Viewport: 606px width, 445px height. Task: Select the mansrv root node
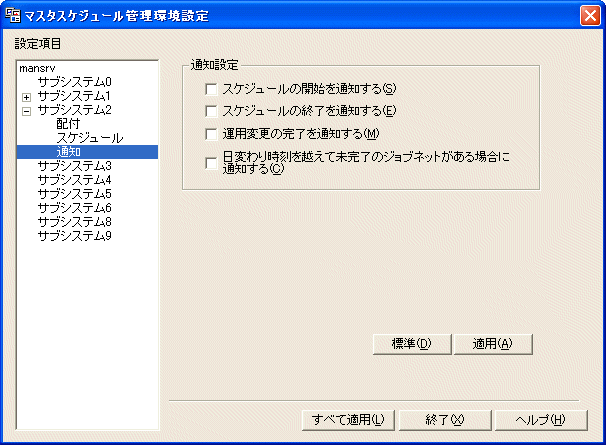tap(37, 68)
